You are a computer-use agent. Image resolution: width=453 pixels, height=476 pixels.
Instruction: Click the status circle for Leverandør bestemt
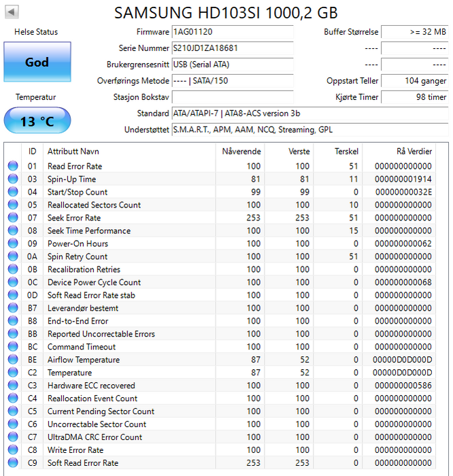click(13, 308)
